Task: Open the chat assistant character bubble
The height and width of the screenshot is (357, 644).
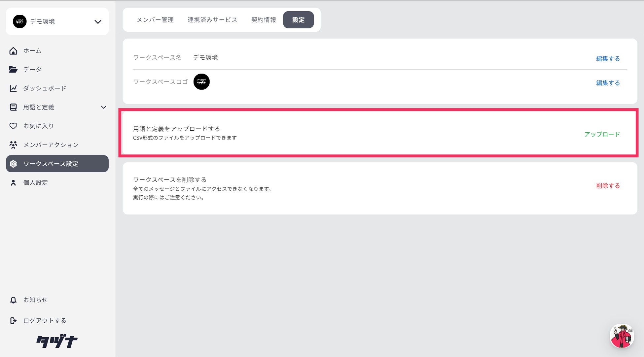Action: tap(622, 336)
